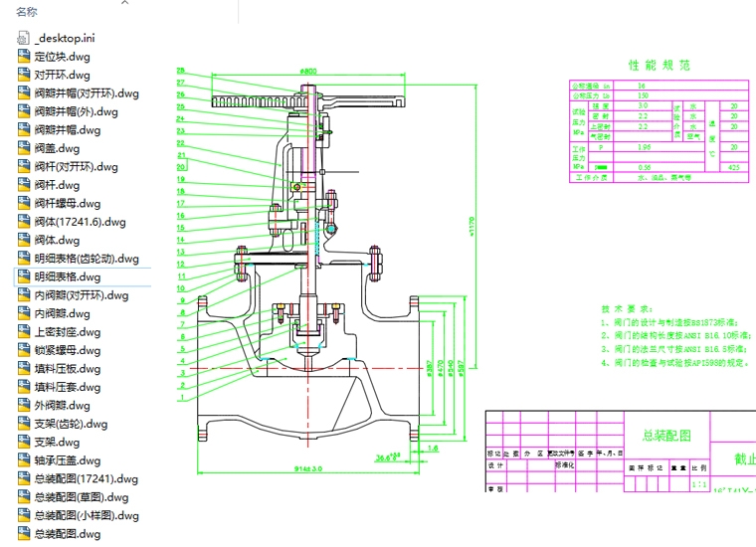Click the 性能规范 table title in preview
Screen dimensions: 756x547
(659, 65)
